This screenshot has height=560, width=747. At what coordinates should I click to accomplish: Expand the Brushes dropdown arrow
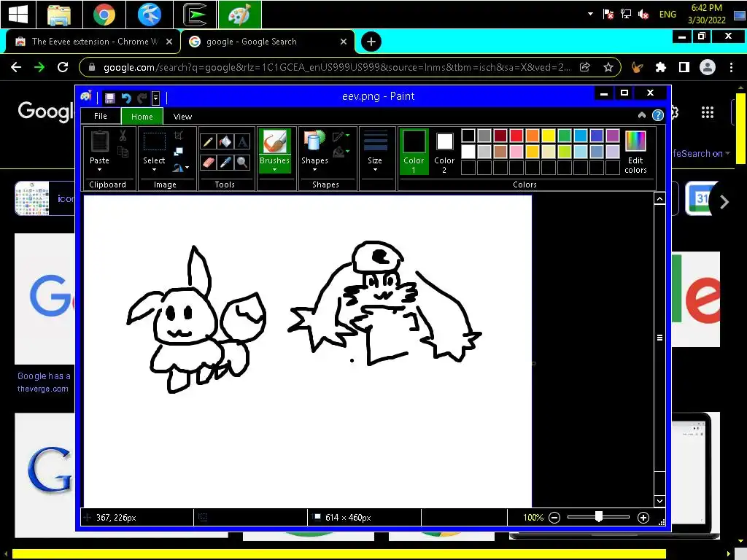point(275,169)
